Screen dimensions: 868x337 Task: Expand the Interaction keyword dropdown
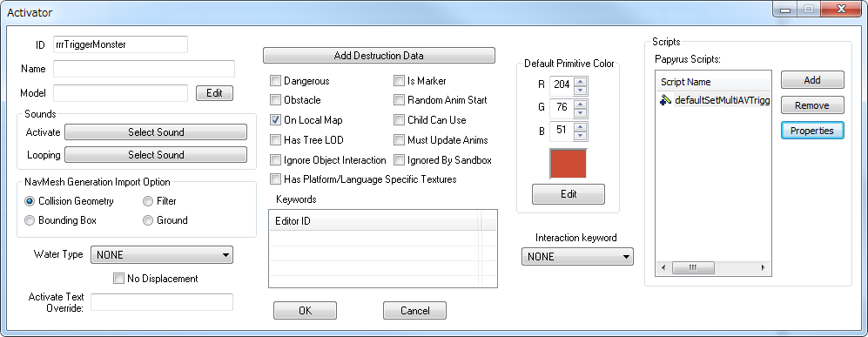tap(577, 257)
